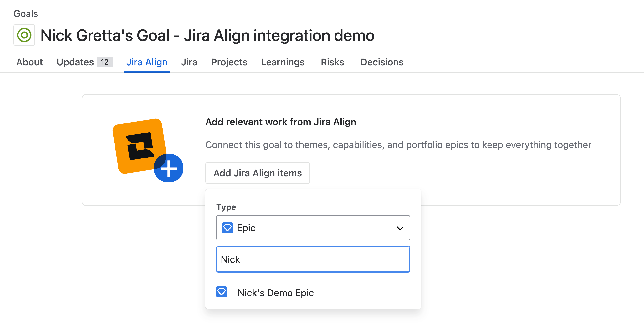Select "Nick's Demo Epic" from the results list
The image size is (644, 332).
(x=276, y=293)
